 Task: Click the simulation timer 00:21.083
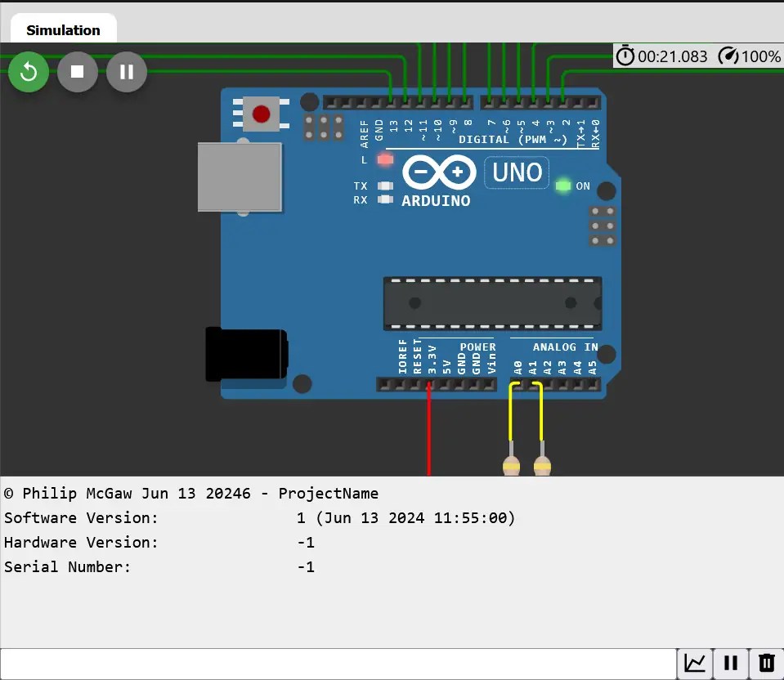[x=661, y=56]
